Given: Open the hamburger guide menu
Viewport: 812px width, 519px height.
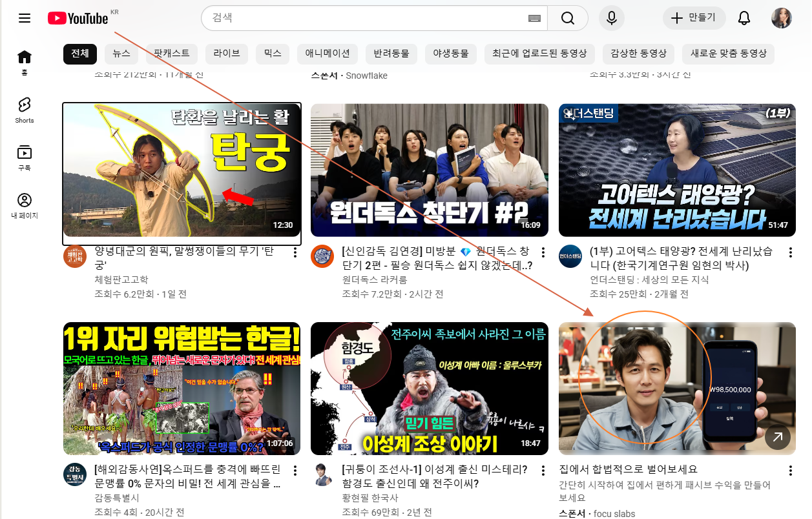Looking at the screenshot, I should (25, 18).
